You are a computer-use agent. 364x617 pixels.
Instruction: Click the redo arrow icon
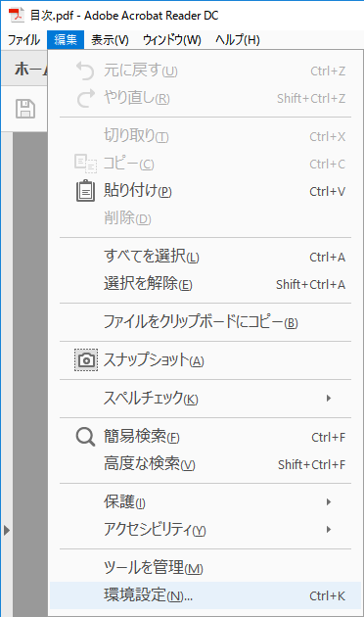click(x=86, y=98)
